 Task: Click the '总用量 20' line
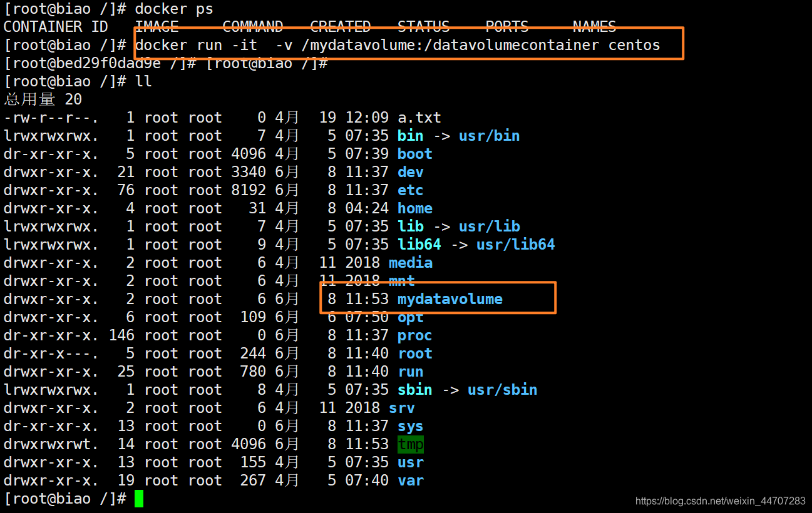pos(43,99)
